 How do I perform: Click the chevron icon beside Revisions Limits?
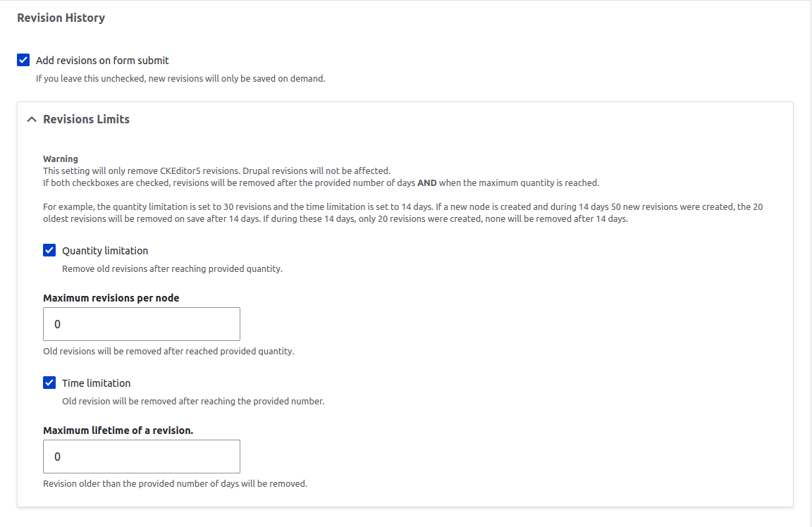pyautogui.click(x=31, y=119)
